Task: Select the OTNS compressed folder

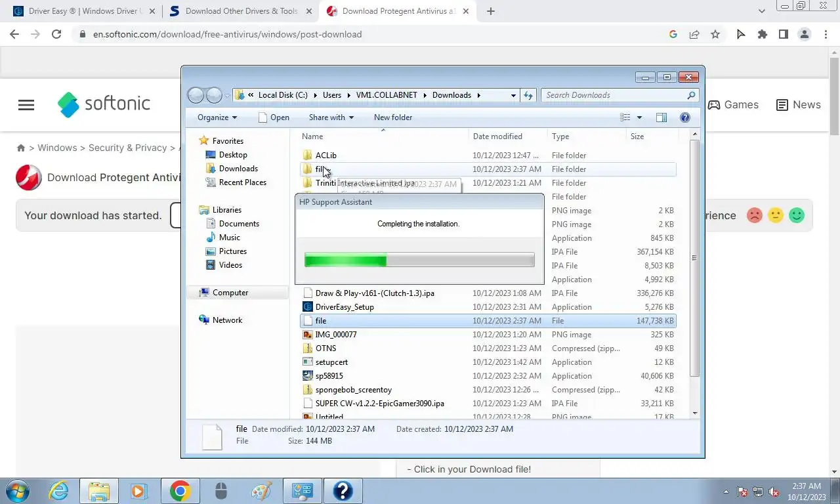Action: click(x=488, y=348)
